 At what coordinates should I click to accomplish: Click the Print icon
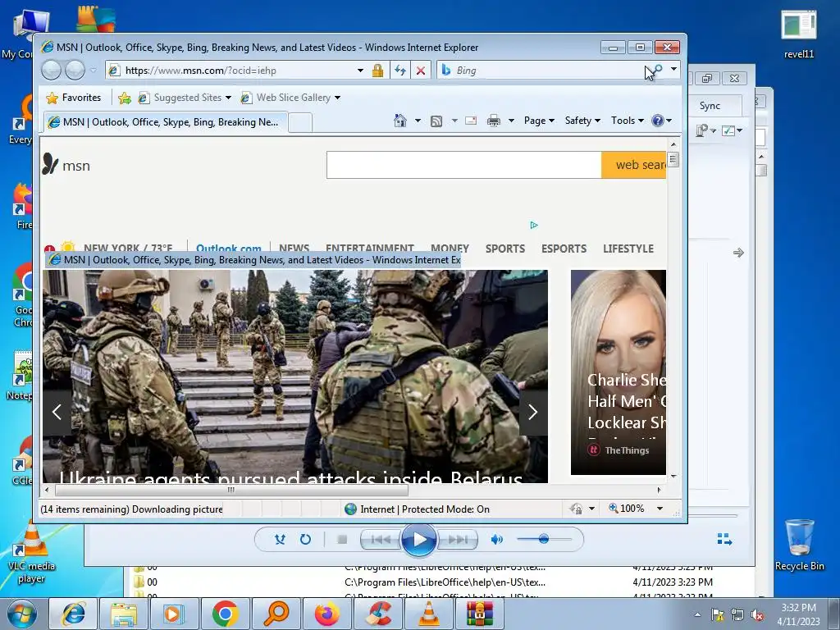(x=494, y=121)
